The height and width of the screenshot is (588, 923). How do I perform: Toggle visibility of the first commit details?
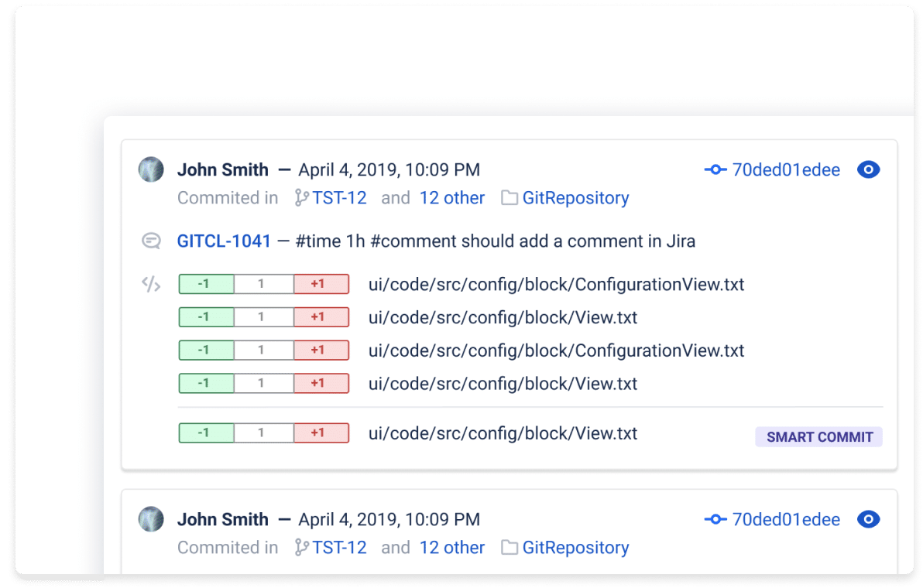pos(869,169)
